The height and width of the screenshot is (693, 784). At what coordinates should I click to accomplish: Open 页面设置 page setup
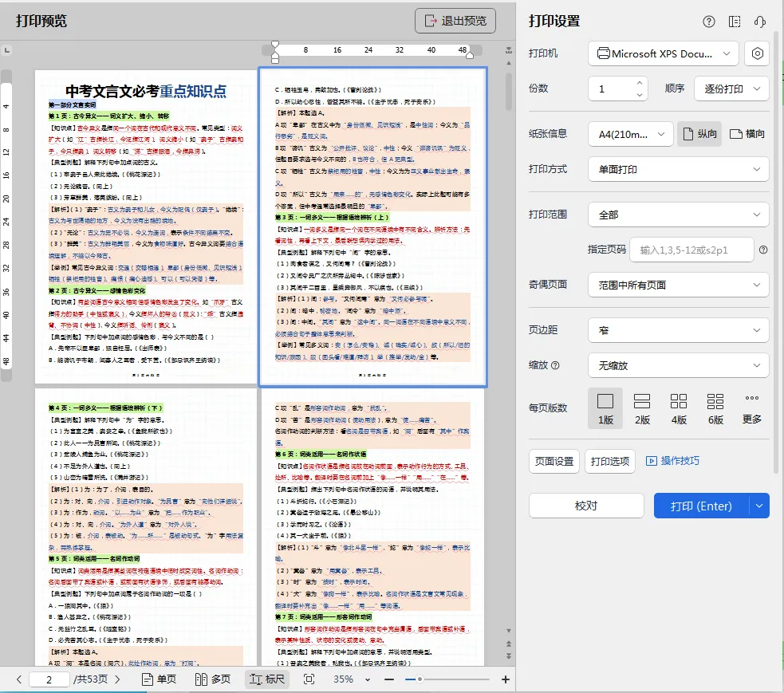tap(554, 461)
